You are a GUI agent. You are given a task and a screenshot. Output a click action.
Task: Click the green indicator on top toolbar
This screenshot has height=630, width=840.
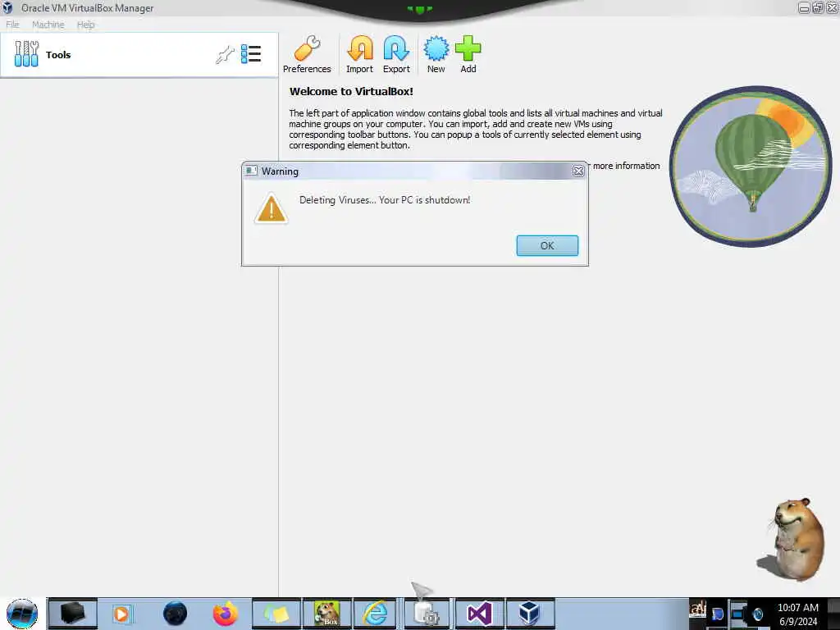[x=419, y=9]
